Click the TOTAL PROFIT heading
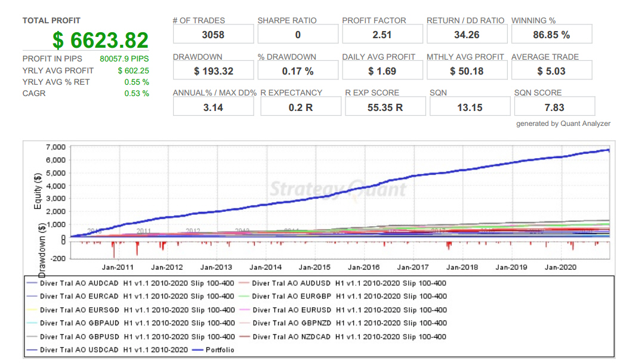The height and width of the screenshot is (364, 623). 51,21
